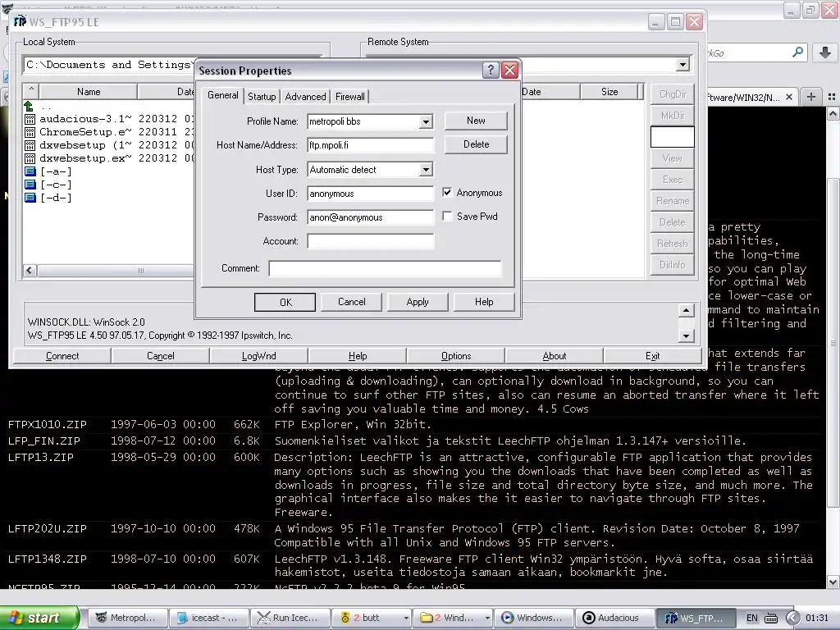This screenshot has width=840, height=630.
Task: Click LFTP13.ZIP in browser listing
Action: (x=41, y=457)
